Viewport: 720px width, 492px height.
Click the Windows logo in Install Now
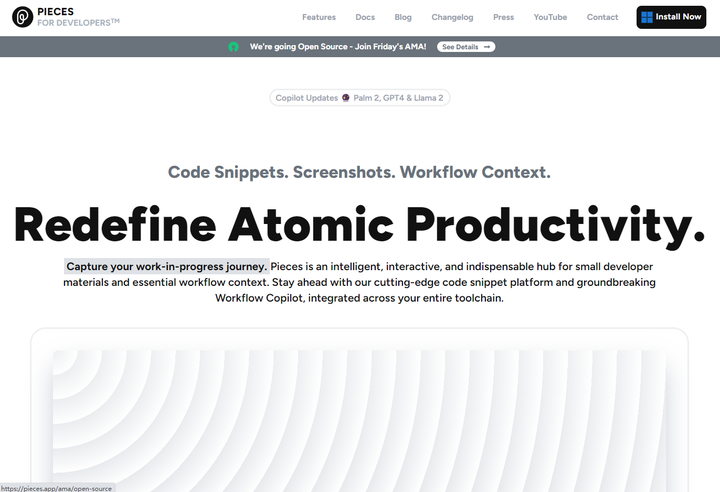647,17
